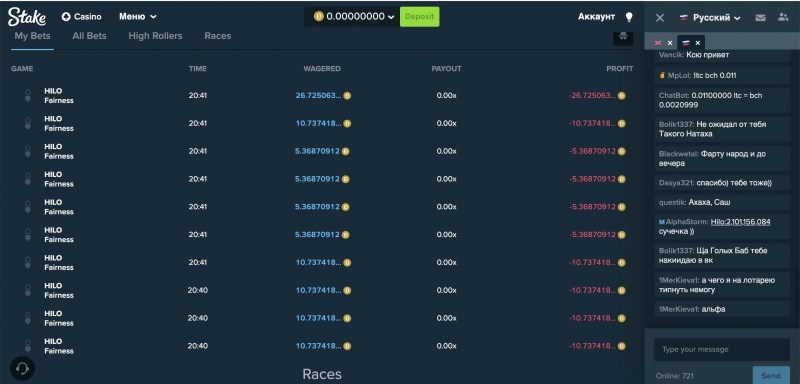Click the medal icon next to MpLol
800x384 pixels.
click(x=662, y=75)
